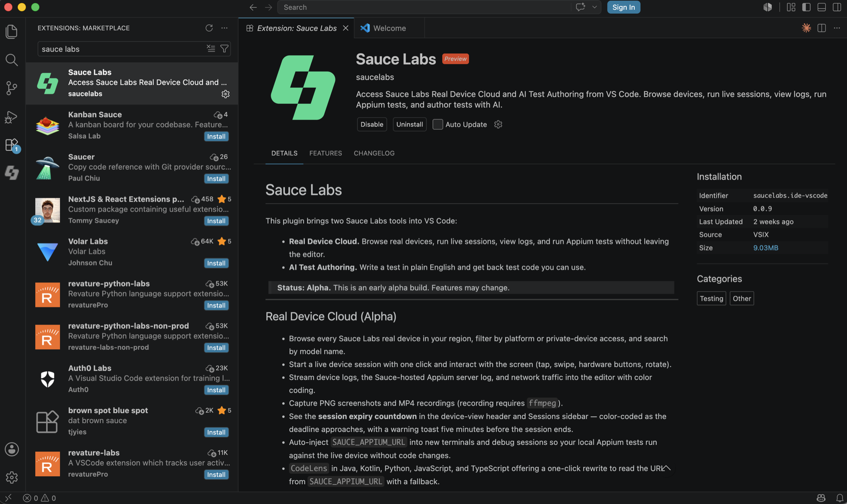Customize layout from title bar
The height and width of the screenshot is (504, 847).
(x=791, y=7)
